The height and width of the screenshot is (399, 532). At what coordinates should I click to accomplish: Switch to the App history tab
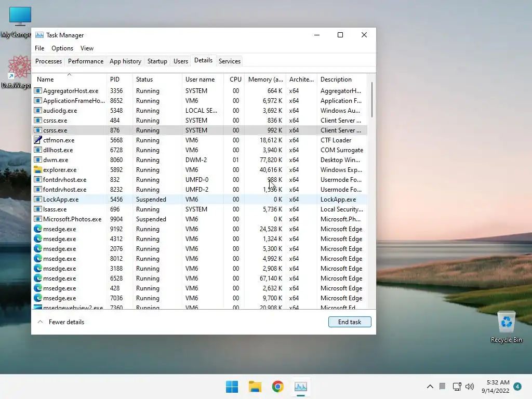point(125,61)
